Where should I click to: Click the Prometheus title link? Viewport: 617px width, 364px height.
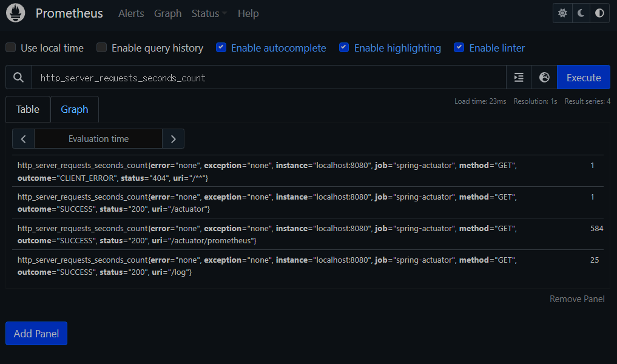[69, 13]
